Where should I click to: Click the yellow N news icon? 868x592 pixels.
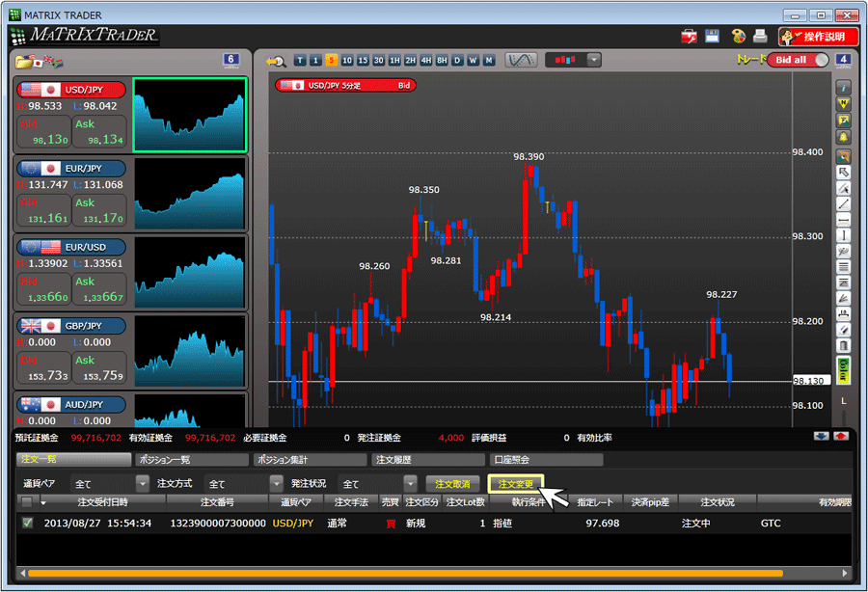pyautogui.click(x=843, y=104)
